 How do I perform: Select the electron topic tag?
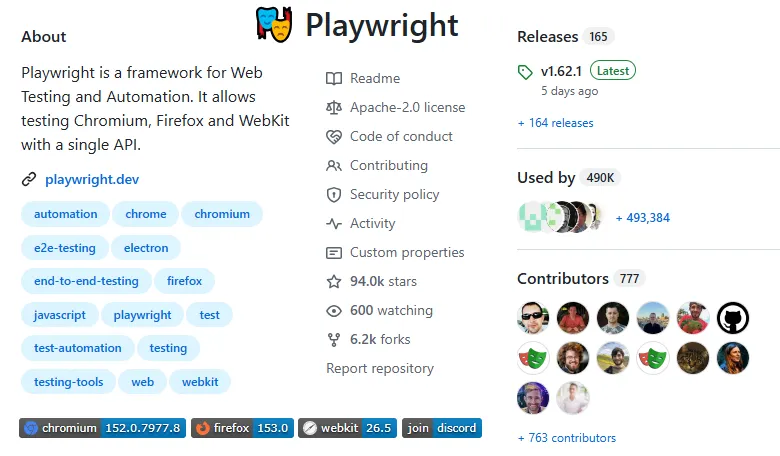[146, 248]
